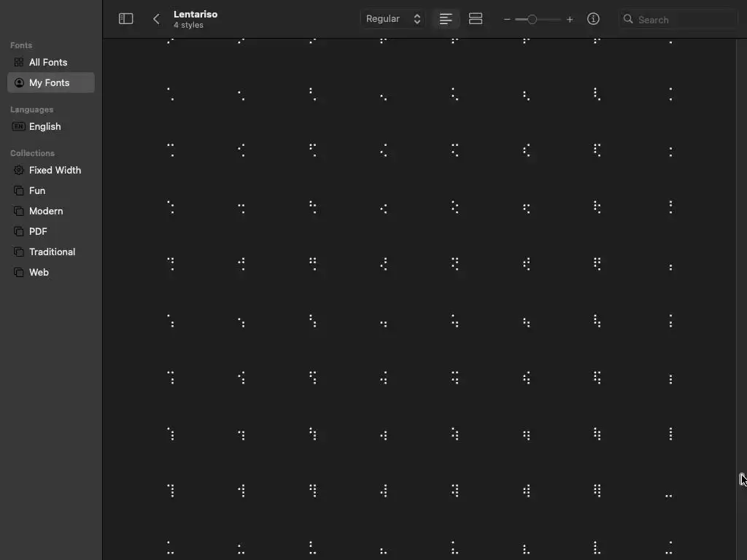Open the Regular style dropdown
The image size is (747, 560).
pyautogui.click(x=393, y=19)
